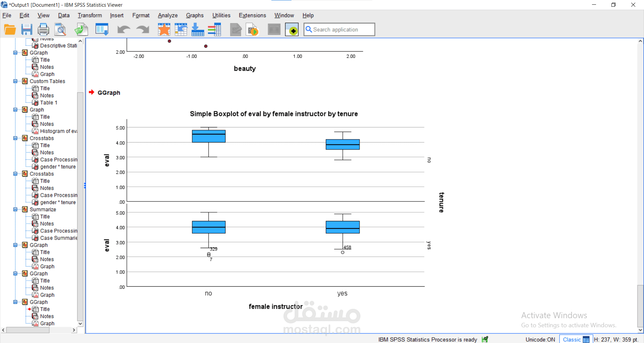Collapse the Crosstabs node below Histogram item
The width and height of the screenshot is (644, 343).
[15, 138]
